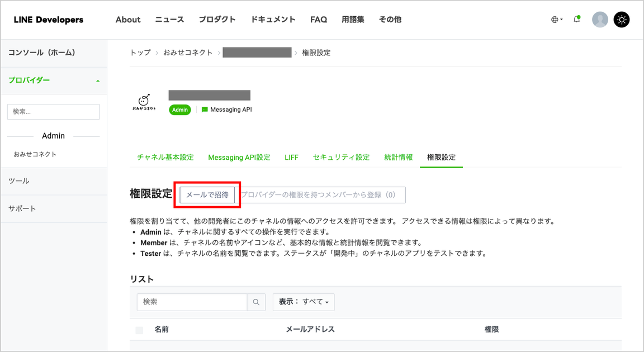Open the notifications bell
Screen dimensions: 644x352
click(577, 20)
